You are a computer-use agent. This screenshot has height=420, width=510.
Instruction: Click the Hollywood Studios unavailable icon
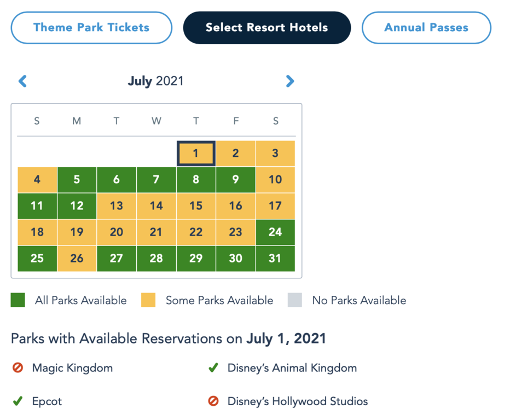point(213,401)
